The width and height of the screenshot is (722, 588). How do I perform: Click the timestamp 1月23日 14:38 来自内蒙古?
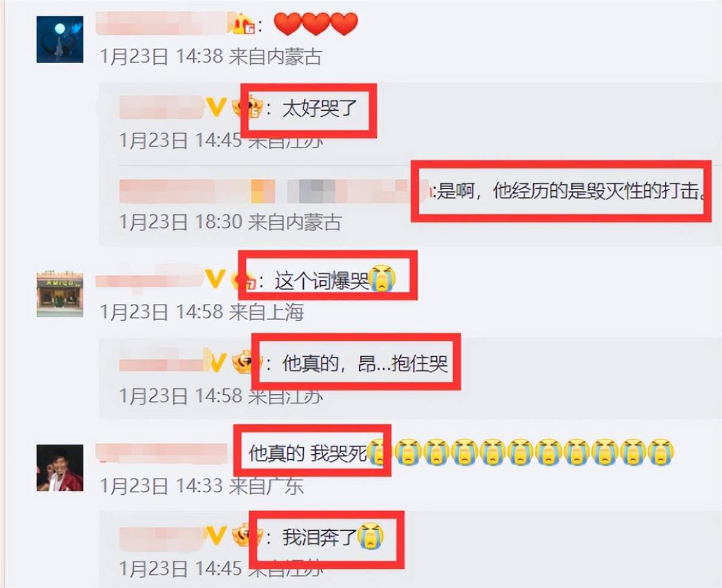tap(211, 57)
